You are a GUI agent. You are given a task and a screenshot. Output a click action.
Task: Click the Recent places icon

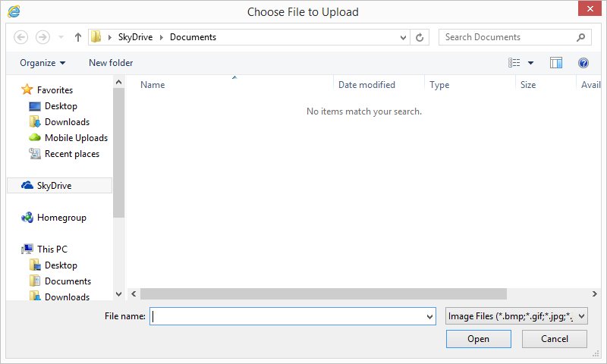[x=35, y=154]
